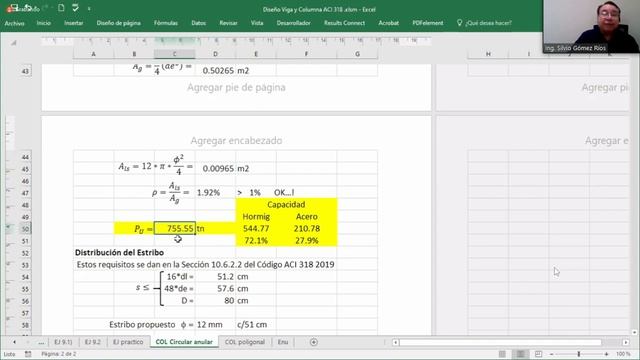Open the Revisar ribbon tab

[228, 23]
